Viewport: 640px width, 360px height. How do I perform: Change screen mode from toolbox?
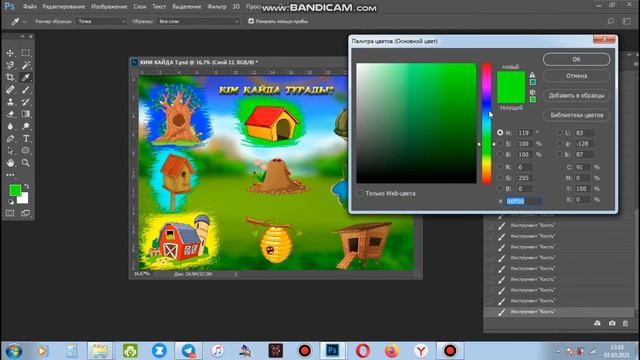point(26,213)
